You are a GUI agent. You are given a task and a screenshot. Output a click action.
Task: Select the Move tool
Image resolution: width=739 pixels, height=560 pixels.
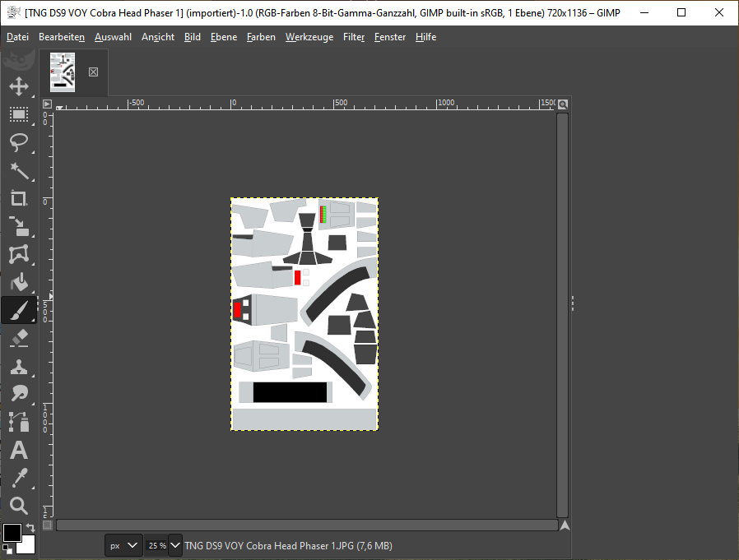[x=19, y=86]
